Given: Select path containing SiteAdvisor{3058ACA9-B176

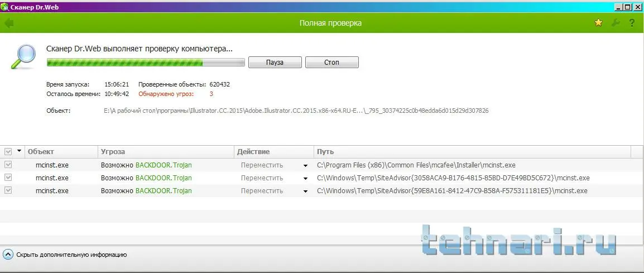Looking at the screenshot, I should (453, 178).
